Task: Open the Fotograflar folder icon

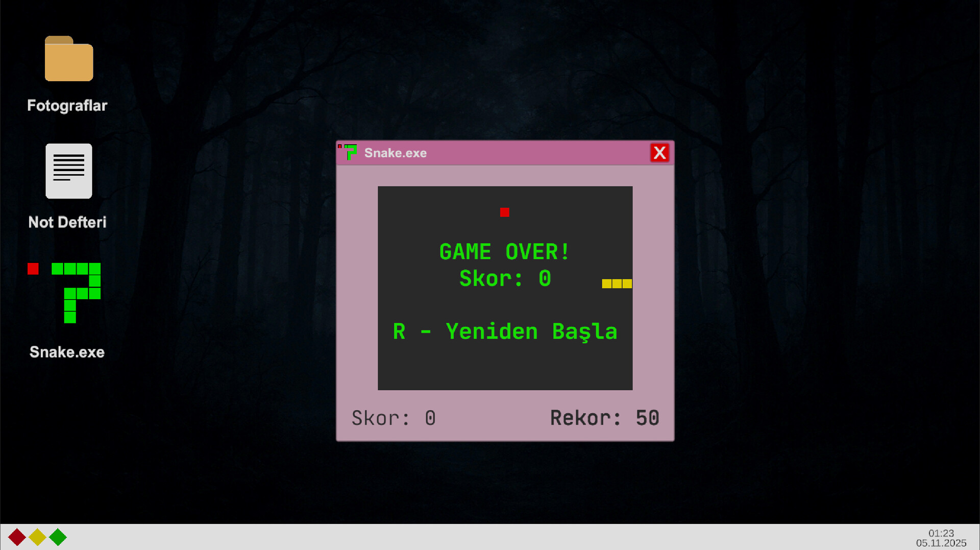Action: [69, 60]
